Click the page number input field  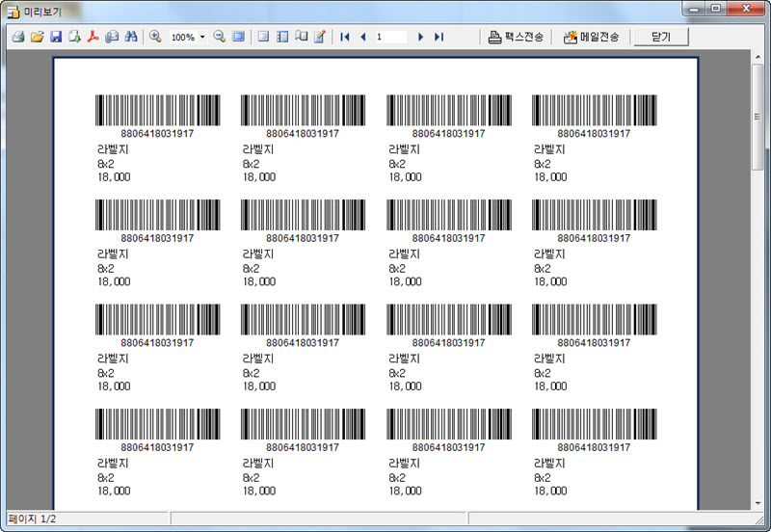point(391,37)
